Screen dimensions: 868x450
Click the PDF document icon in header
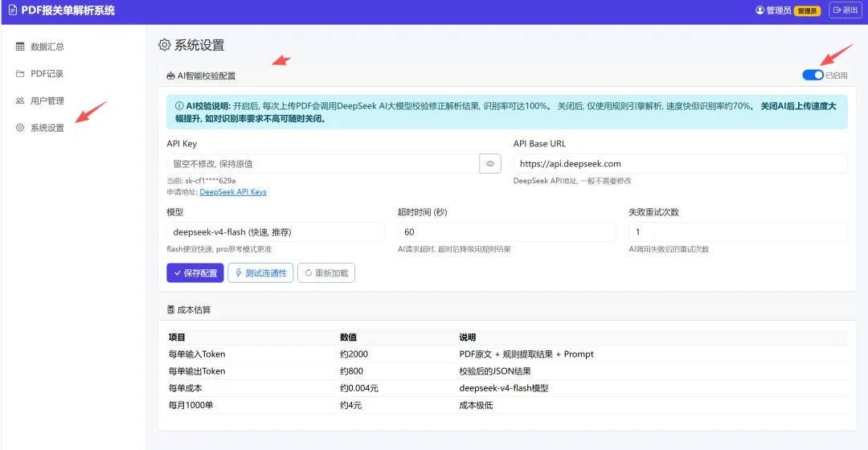coord(13,10)
